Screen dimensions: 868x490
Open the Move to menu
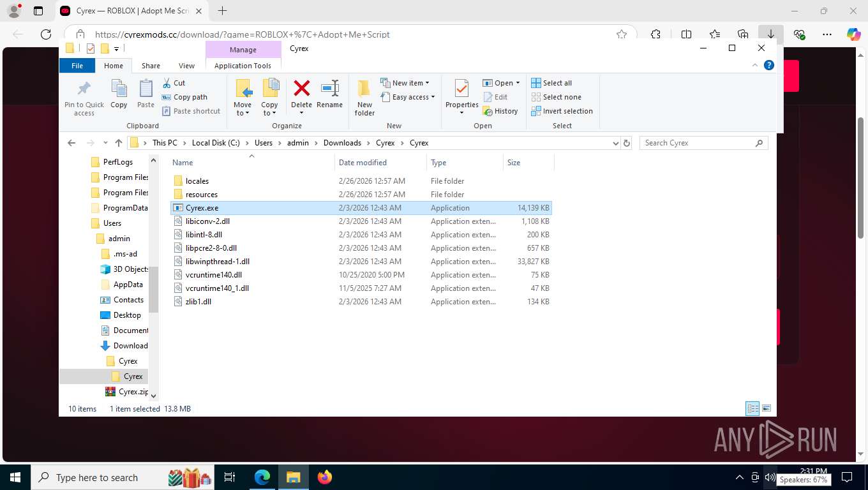[243, 98]
